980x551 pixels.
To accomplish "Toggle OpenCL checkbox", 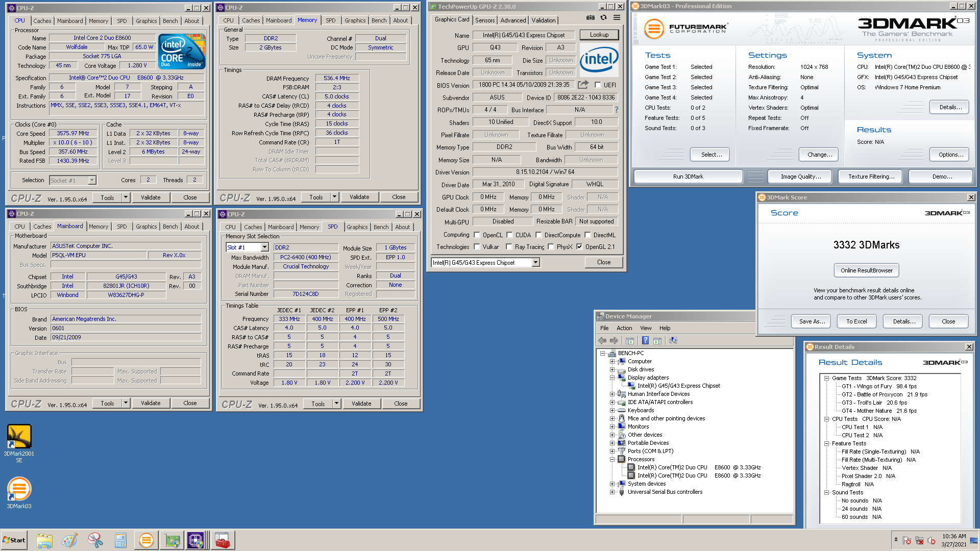I will pyautogui.click(x=477, y=235).
